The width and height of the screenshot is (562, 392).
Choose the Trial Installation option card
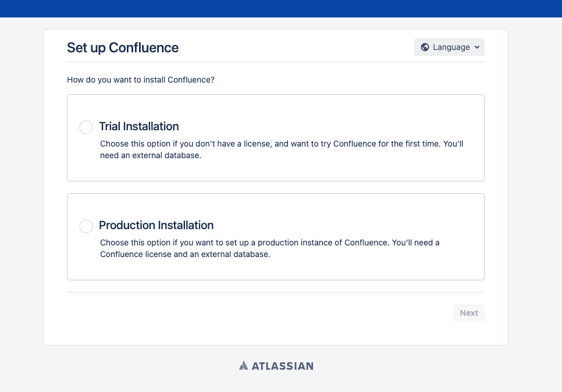pyautogui.click(x=276, y=138)
